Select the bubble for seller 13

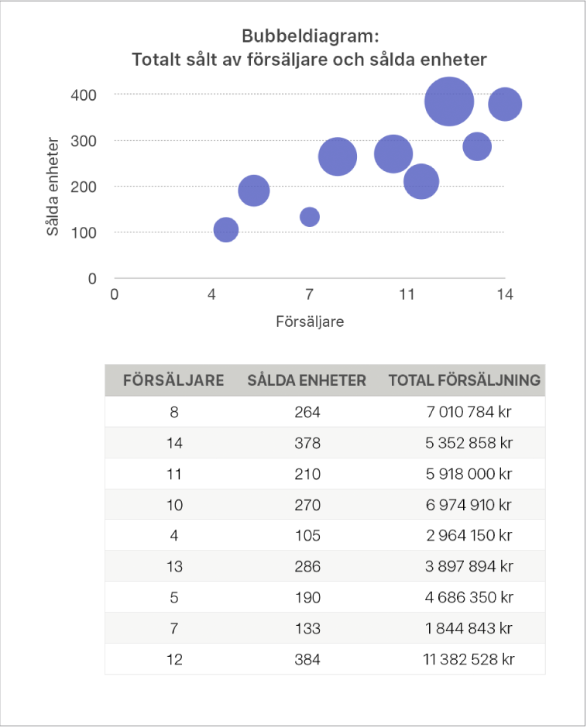(x=477, y=146)
